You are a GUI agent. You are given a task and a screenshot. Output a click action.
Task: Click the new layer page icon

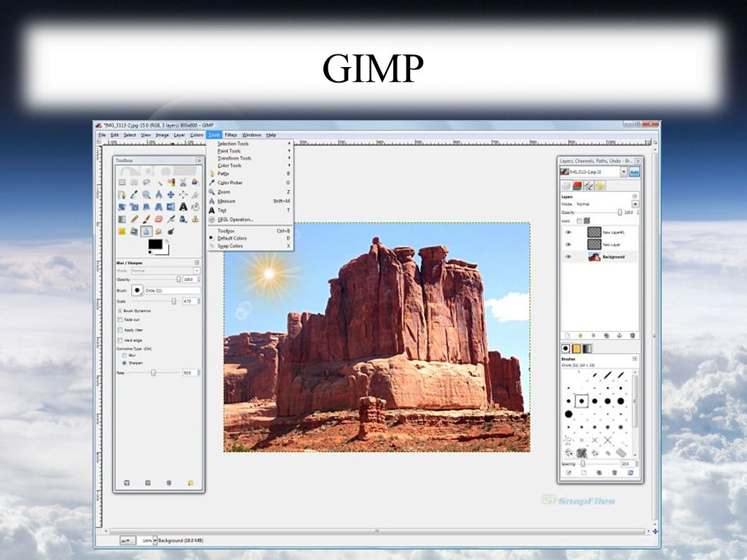567,335
